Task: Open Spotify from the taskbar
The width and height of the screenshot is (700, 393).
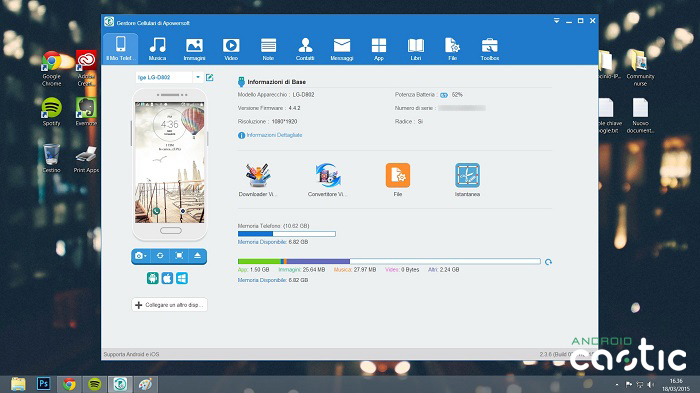Action: [95, 384]
